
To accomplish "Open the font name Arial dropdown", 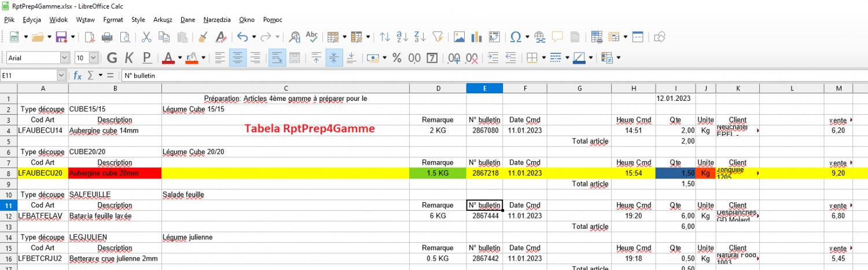I will coord(65,58).
